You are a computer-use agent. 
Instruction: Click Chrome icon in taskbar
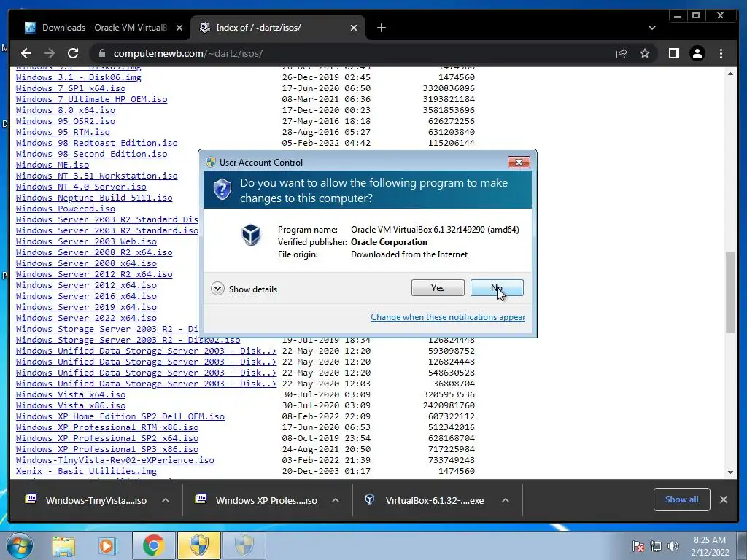coord(153,545)
